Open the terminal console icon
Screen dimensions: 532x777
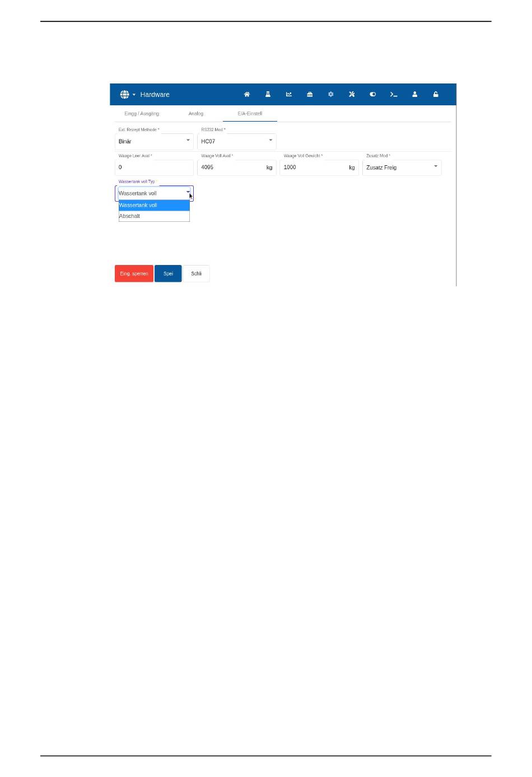394,95
